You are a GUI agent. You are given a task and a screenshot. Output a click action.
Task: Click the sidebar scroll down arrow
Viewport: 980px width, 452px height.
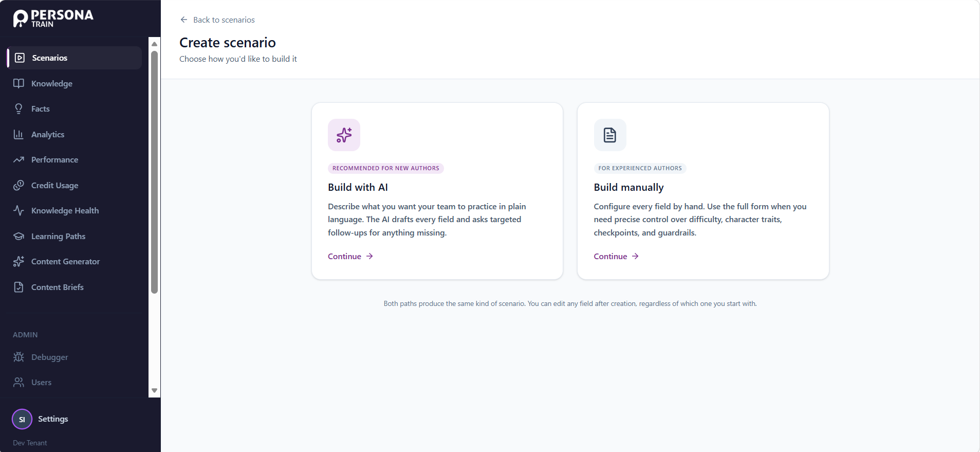pyautogui.click(x=154, y=391)
